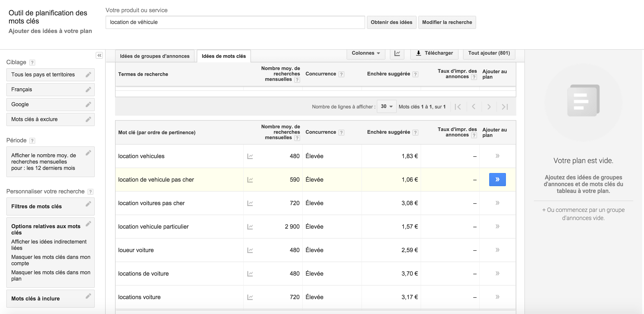
Task: Select keyword 'loueur voiture'
Action: click(136, 250)
